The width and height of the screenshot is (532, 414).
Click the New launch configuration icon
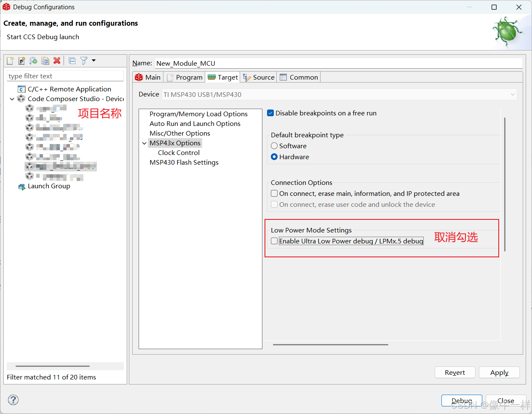point(10,61)
